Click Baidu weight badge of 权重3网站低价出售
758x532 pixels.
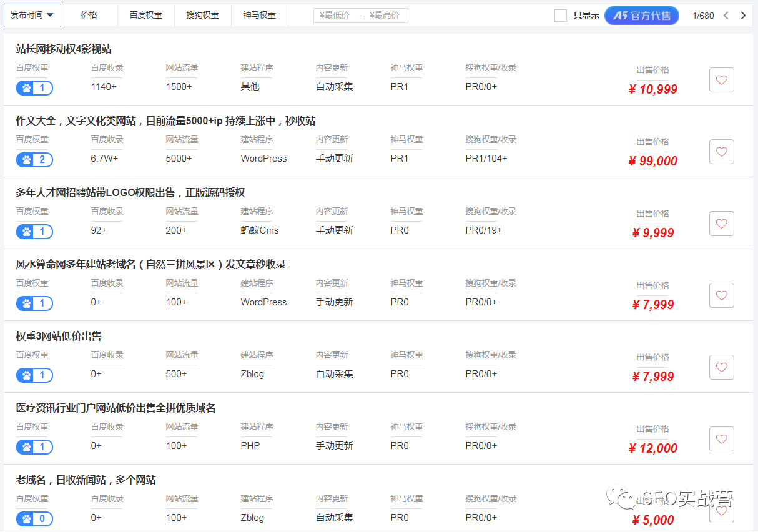point(34,375)
